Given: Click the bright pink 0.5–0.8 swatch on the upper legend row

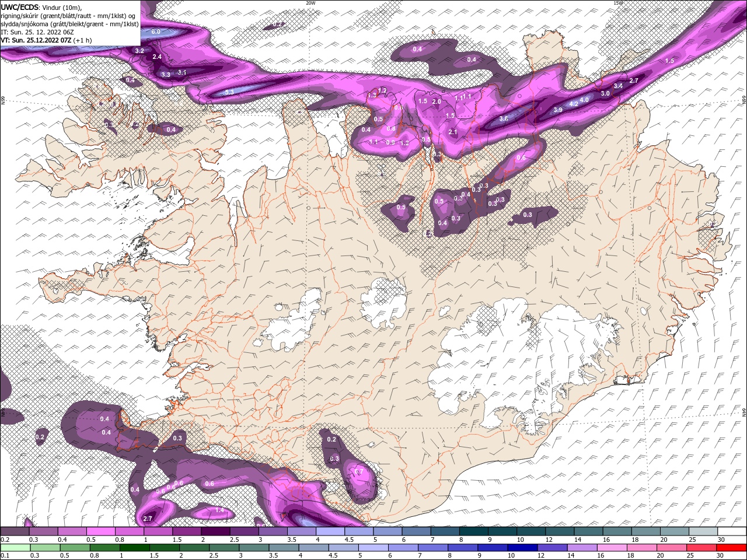Looking at the screenshot, I should 100,531.
